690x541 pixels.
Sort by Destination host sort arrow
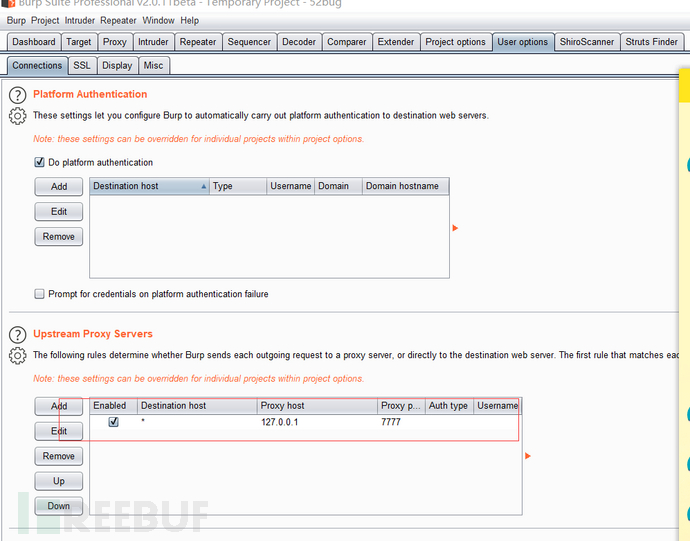coord(203,186)
